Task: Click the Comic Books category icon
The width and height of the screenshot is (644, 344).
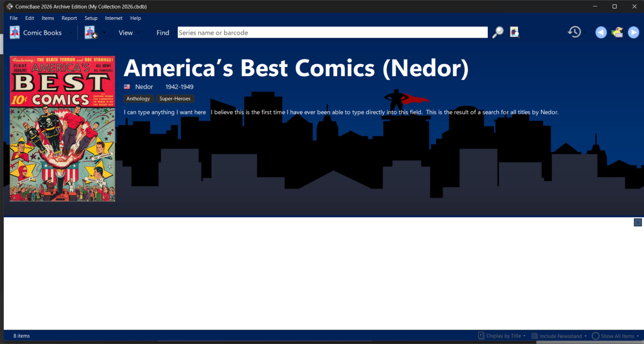Action: 14,33
